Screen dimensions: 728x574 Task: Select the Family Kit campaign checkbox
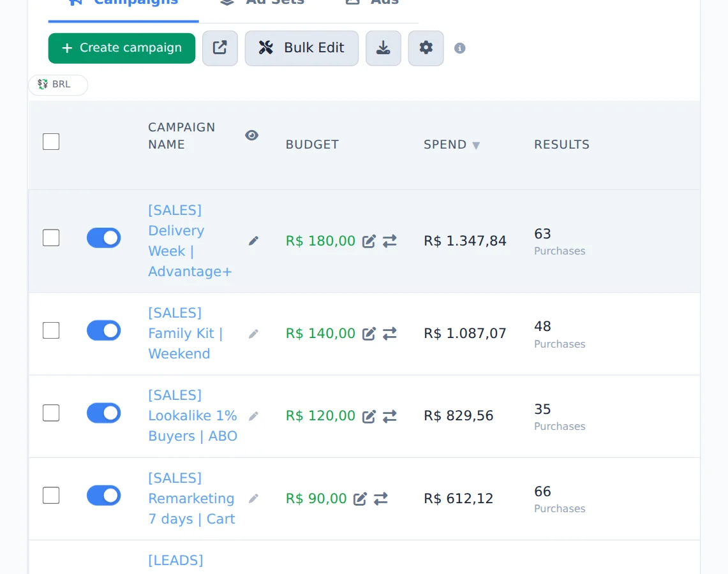coord(51,330)
